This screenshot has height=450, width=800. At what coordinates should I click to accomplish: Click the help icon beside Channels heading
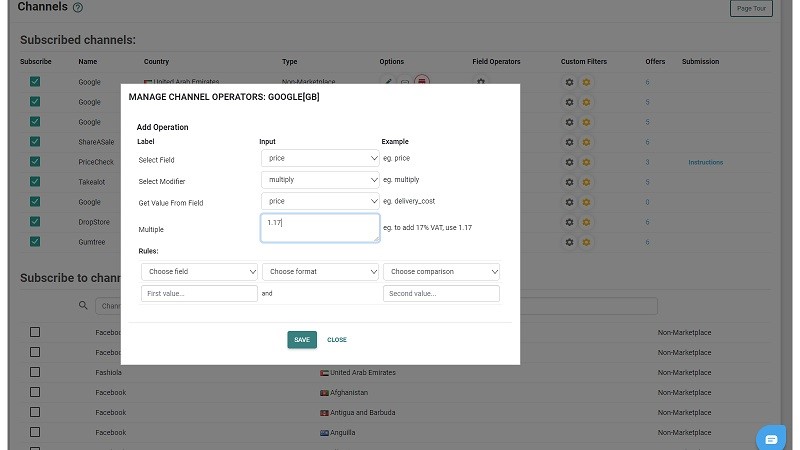(78, 8)
